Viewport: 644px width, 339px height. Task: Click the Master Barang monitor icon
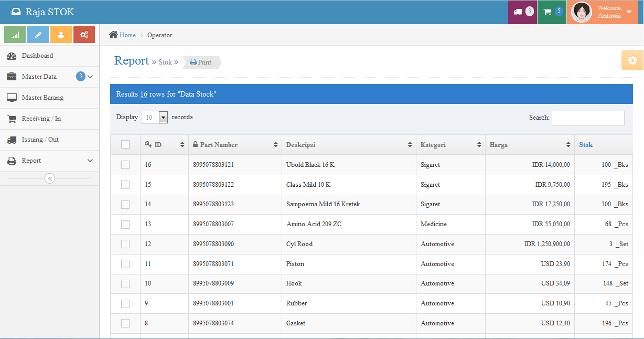12,98
